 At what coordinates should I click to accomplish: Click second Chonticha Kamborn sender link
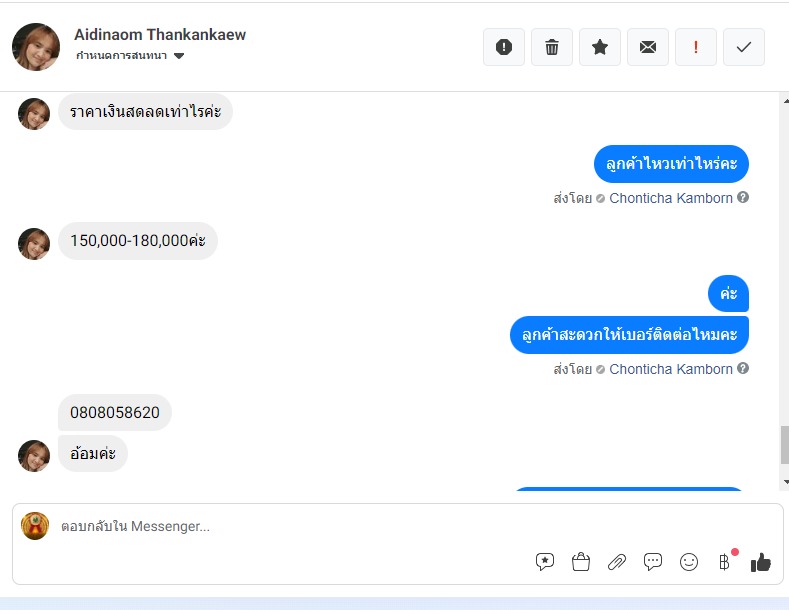[x=671, y=369]
